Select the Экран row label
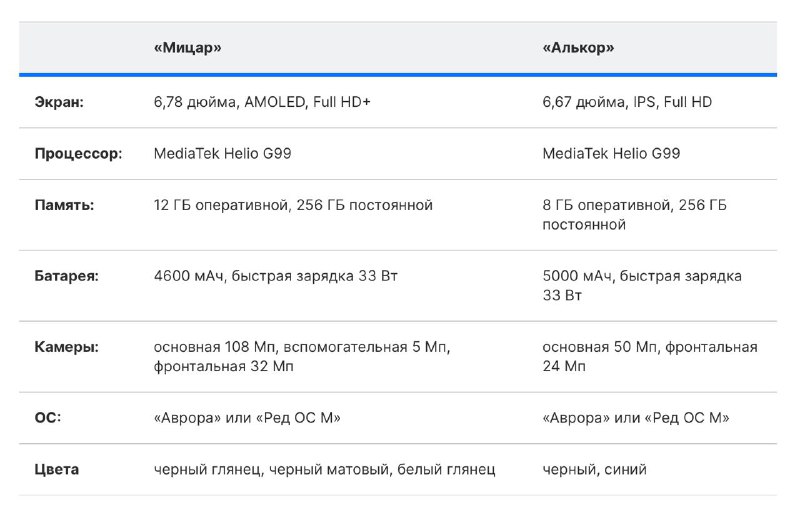The image size is (800, 520). (x=60, y=102)
